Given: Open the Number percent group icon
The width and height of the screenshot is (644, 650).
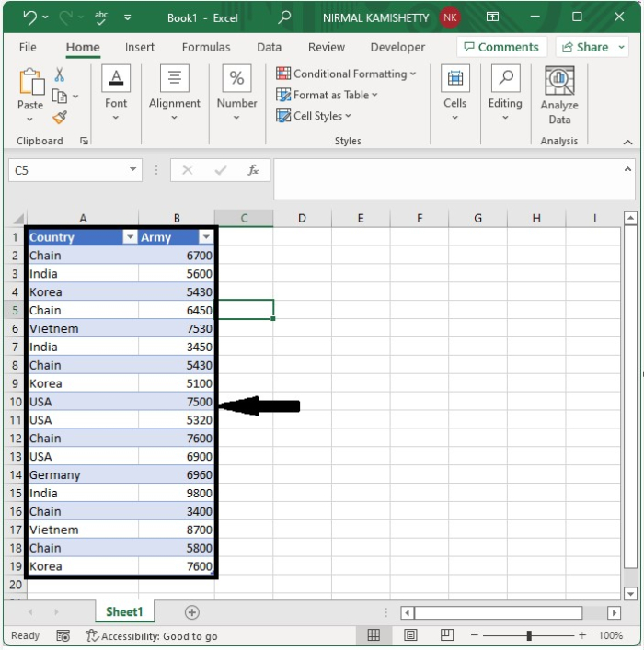Looking at the screenshot, I should coord(236,78).
